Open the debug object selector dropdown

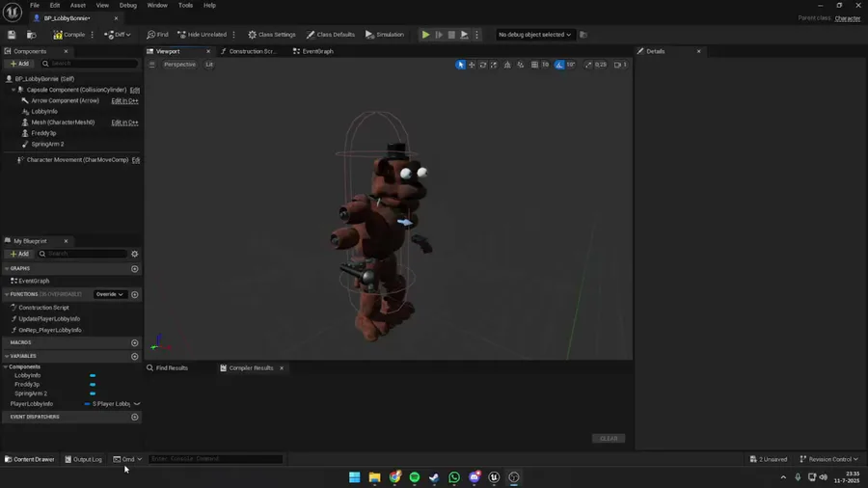coord(534,35)
